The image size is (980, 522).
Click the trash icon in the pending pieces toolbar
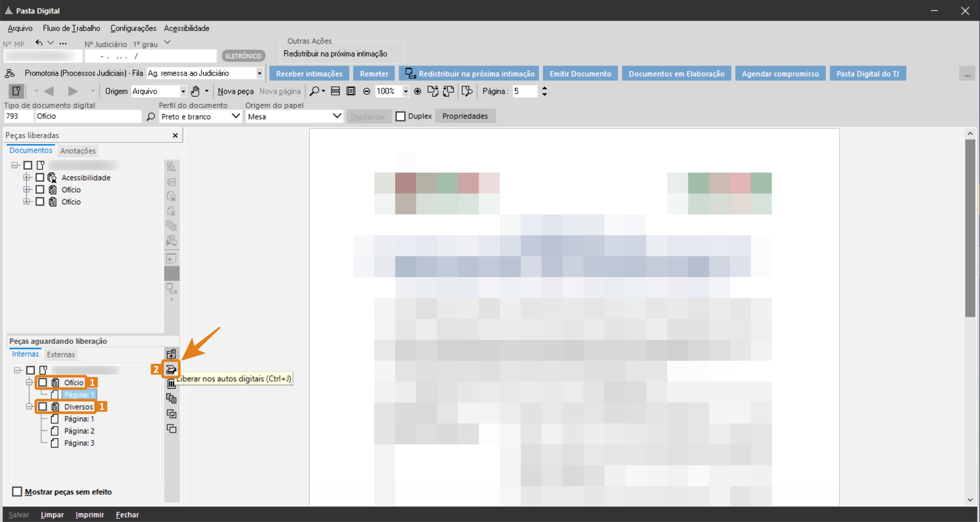171,384
